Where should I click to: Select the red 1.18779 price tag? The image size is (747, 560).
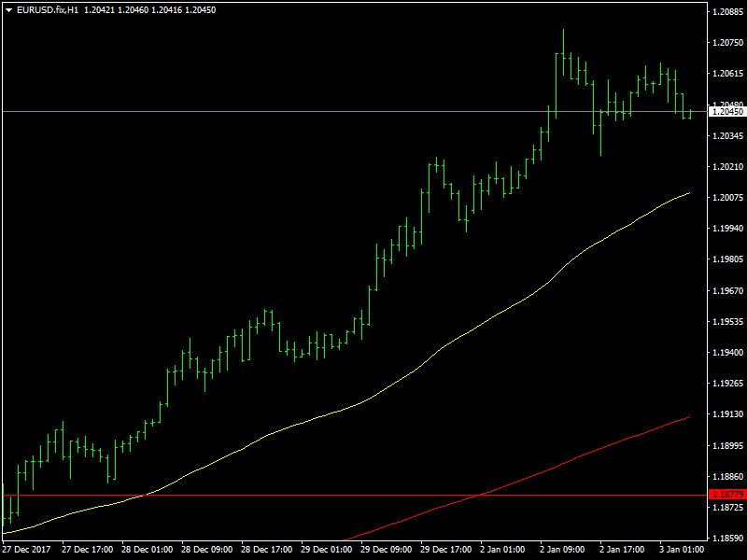tap(727, 495)
